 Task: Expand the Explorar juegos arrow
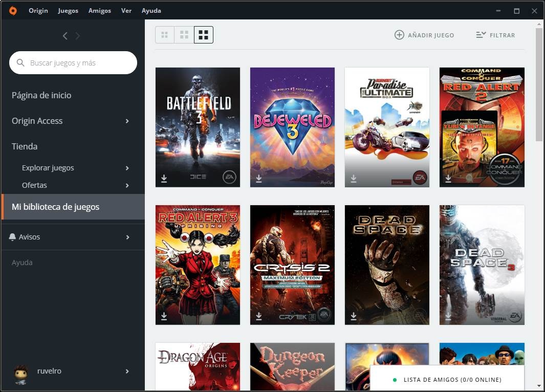127,168
